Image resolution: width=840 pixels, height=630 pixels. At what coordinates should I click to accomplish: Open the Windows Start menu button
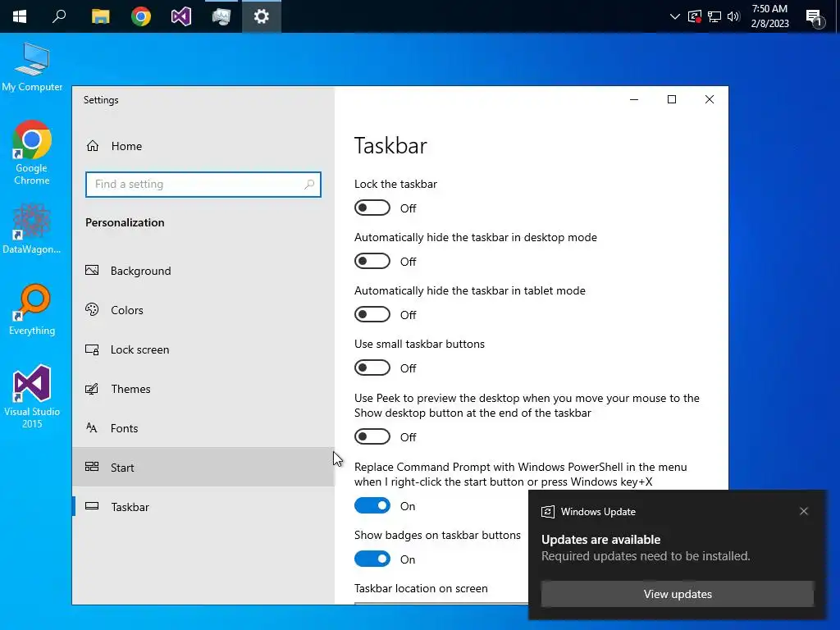pos(20,16)
